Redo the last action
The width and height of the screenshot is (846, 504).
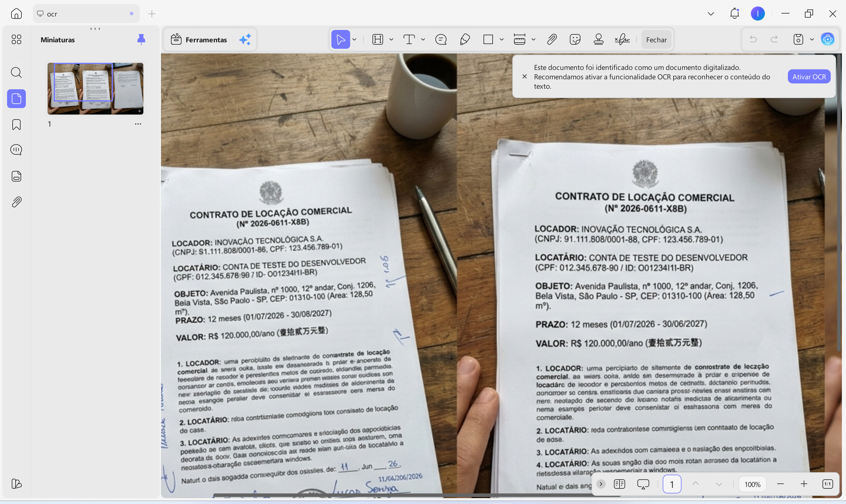click(774, 39)
